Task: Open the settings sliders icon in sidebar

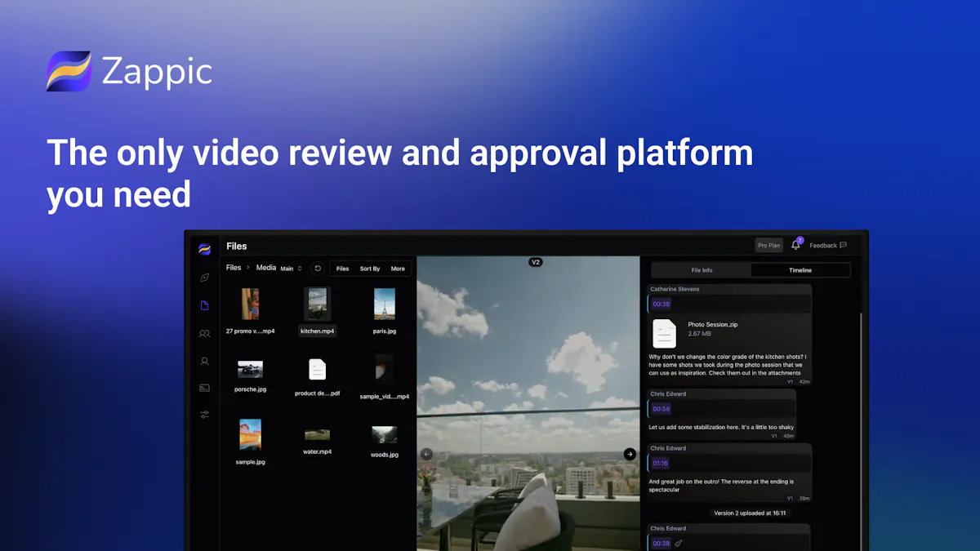Action: [x=204, y=414]
